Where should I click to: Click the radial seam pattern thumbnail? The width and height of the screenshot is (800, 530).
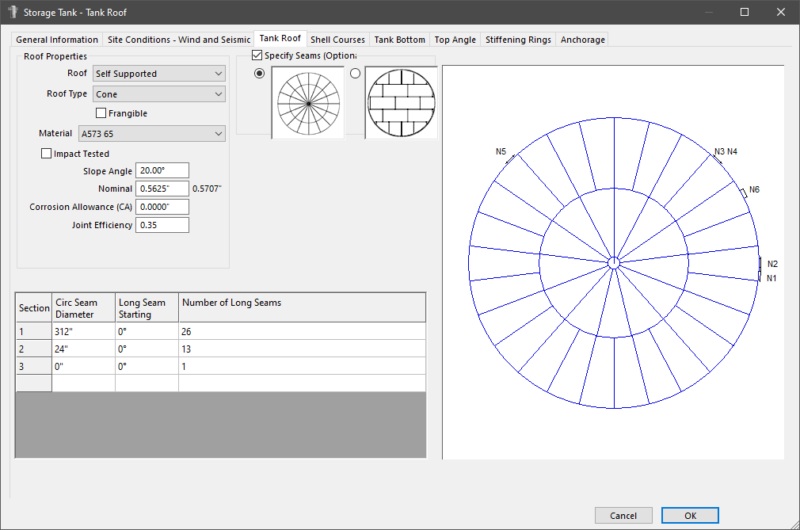307,102
